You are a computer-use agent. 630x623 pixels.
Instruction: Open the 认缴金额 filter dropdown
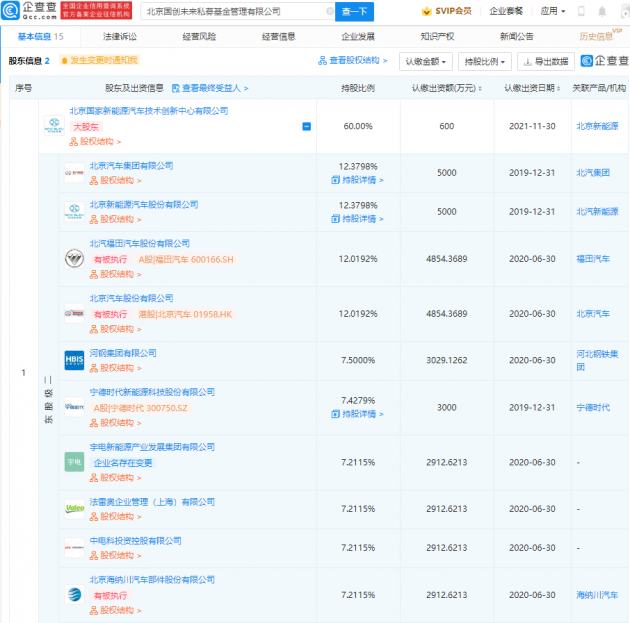tap(426, 61)
